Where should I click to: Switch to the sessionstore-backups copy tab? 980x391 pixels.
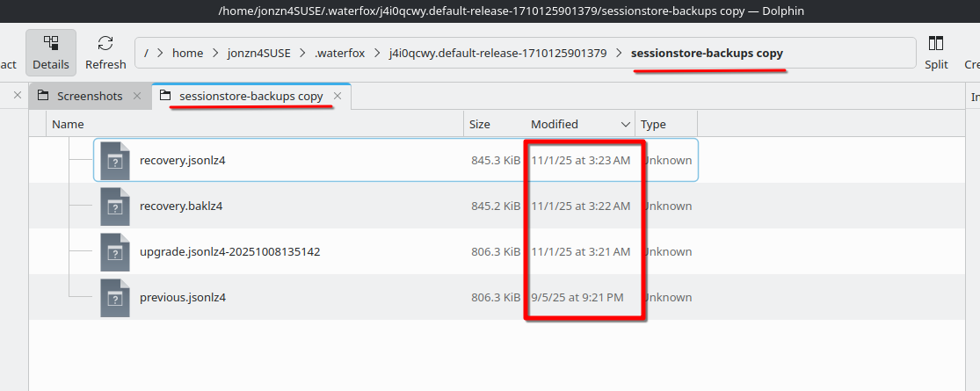coord(251,96)
